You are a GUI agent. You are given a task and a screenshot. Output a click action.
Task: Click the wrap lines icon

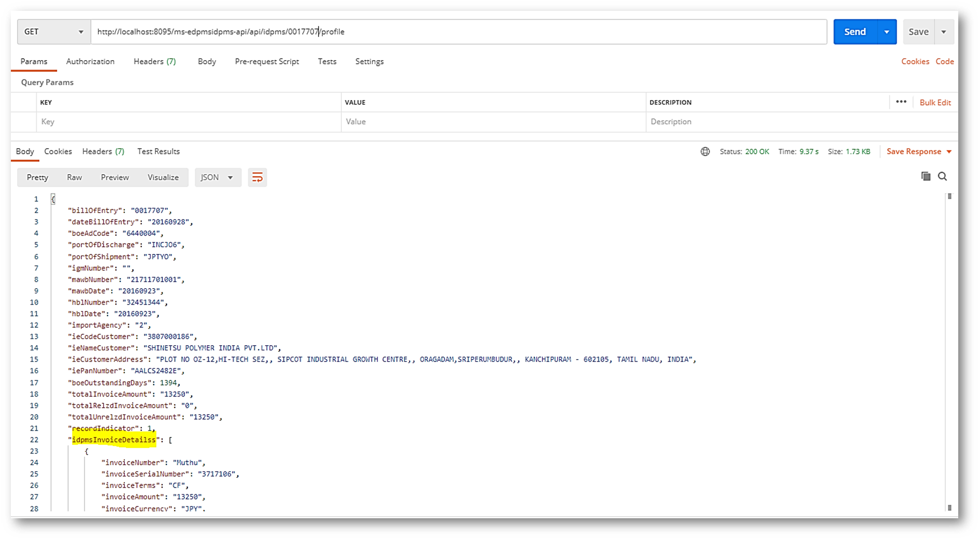[257, 178]
